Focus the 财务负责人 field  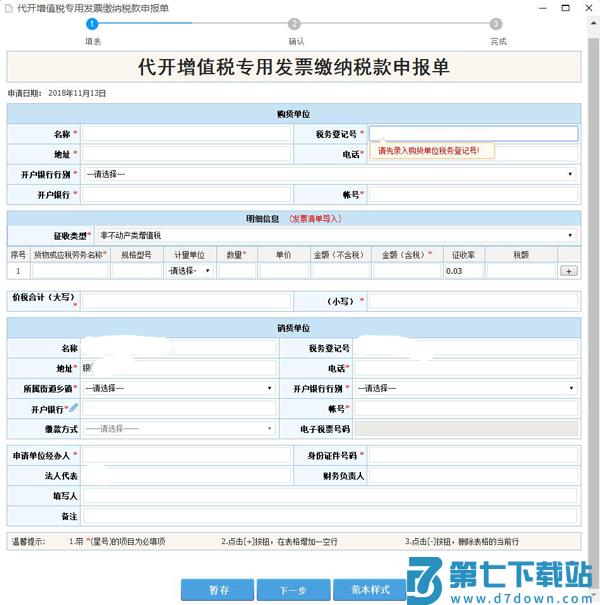pyautogui.click(x=473, y=476)
